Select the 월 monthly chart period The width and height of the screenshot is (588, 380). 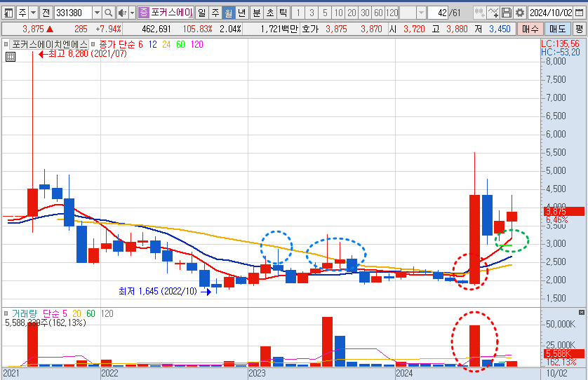point(228,13)
